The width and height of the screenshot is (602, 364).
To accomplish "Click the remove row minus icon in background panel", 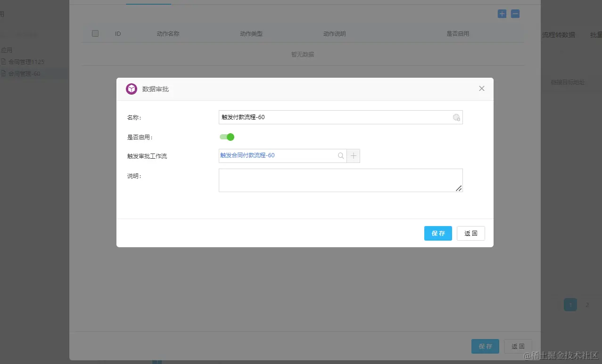I will click(516, 14).
